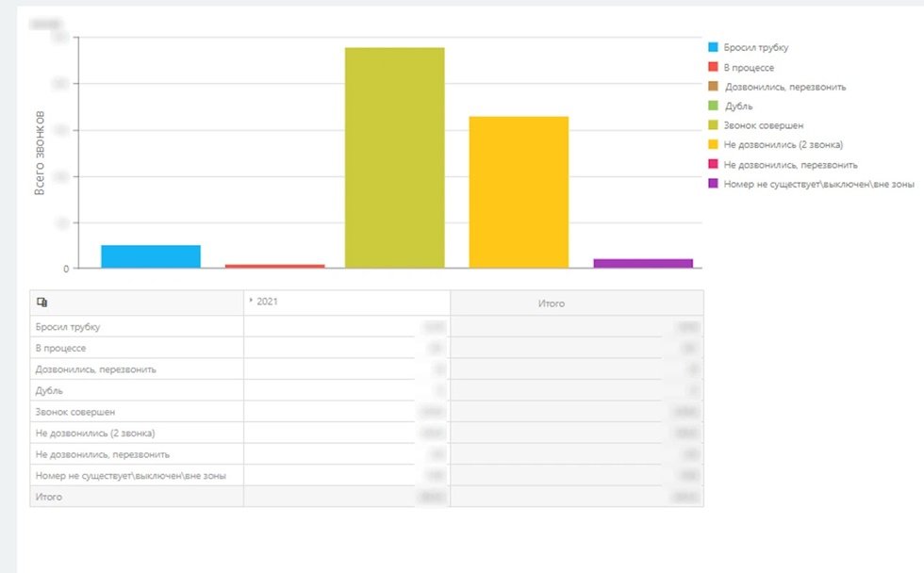This screenshot has width=924, height=573.
Task: Select the Бросил трубку table row label
Action: [x=68, y=327]
